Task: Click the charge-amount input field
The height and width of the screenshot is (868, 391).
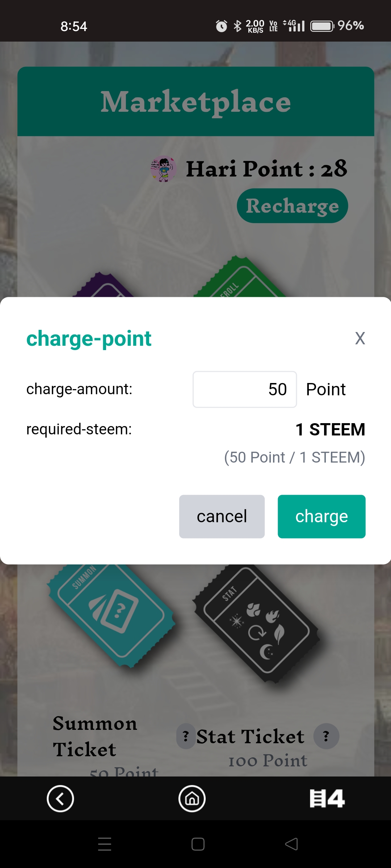Action: click(x=245, y=390)
